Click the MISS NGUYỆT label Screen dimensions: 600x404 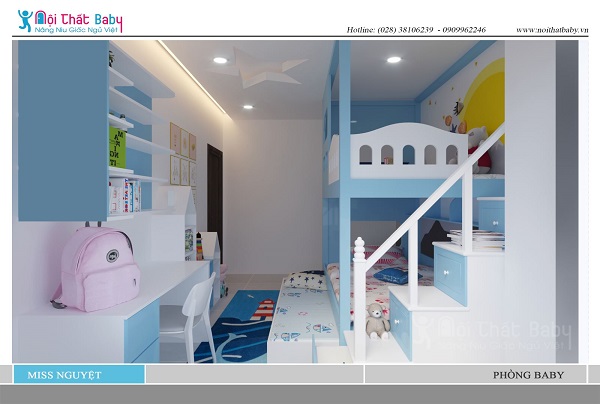tap(64, 375)
